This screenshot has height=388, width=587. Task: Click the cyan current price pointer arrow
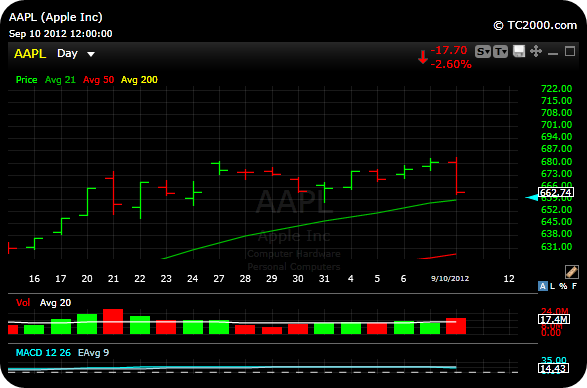click(x=531, y=197)
